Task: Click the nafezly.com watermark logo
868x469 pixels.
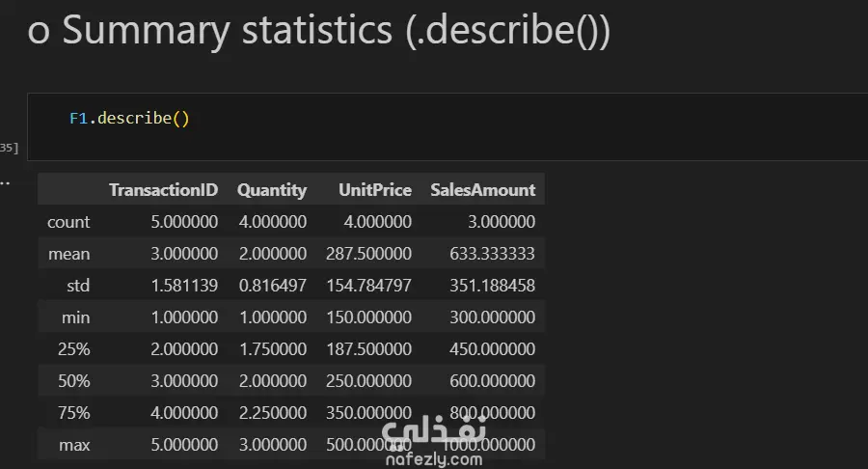Action: point(433,443)
